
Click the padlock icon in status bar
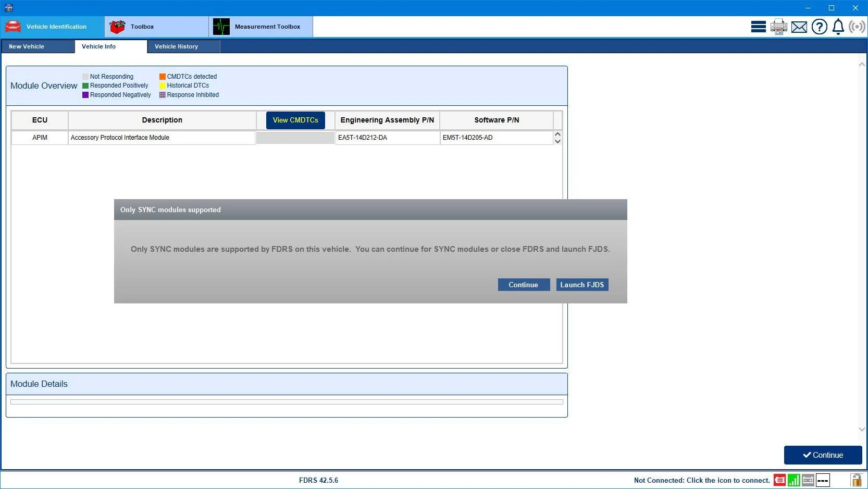click(856, 480)
